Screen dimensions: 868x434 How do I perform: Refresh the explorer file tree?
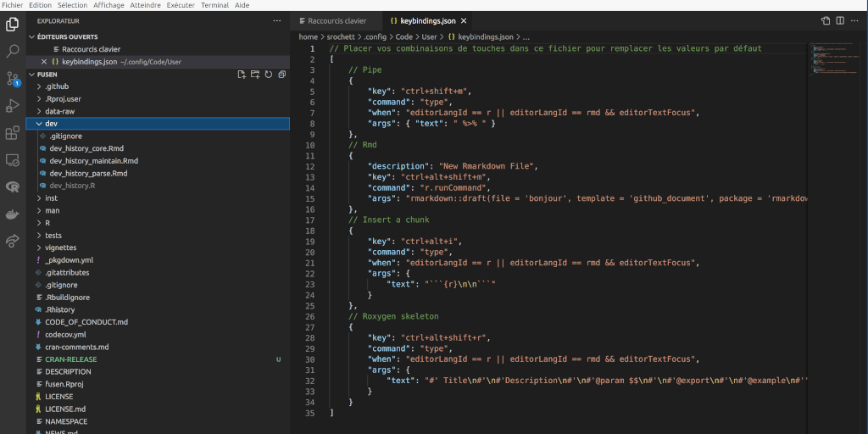tap(269, 75)
